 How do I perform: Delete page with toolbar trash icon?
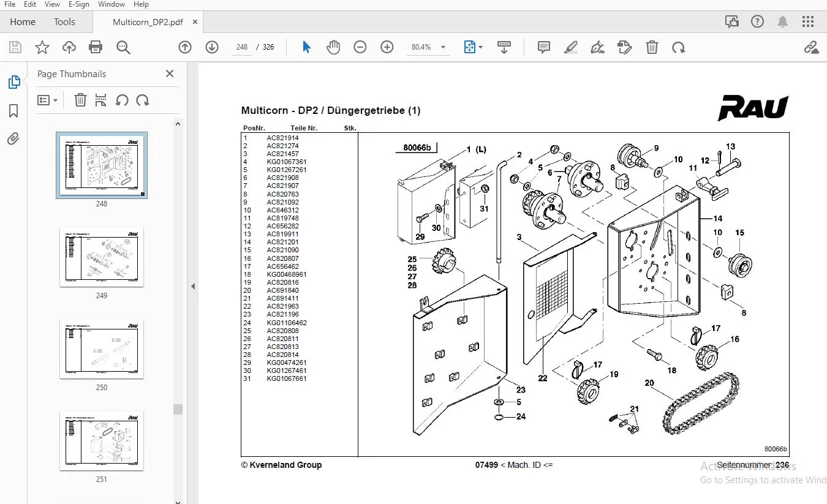click(x=652, y=47)
